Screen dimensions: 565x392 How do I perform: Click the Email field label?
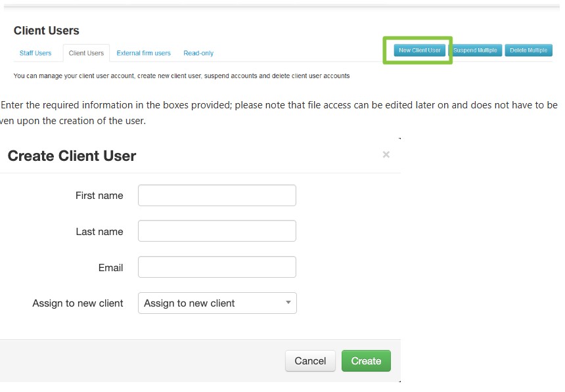tap(110, 267)
